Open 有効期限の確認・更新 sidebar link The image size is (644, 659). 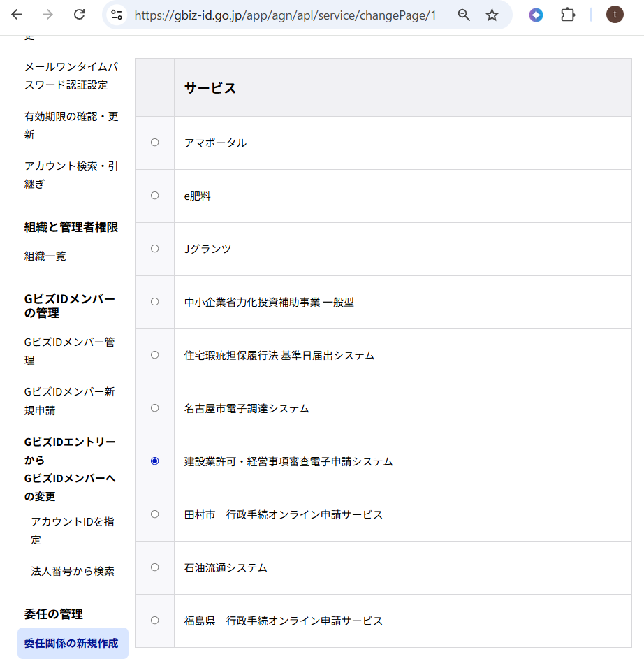point(71,125)
